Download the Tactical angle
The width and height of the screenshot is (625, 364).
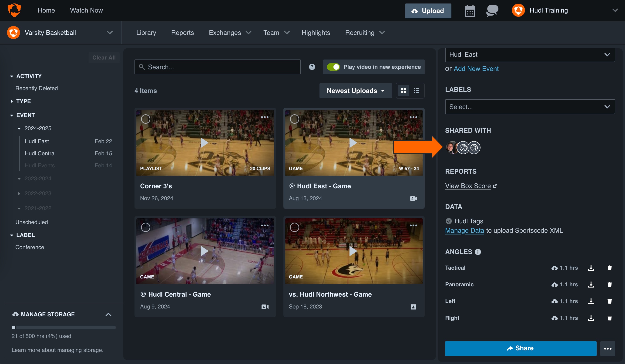click(591, 268)
